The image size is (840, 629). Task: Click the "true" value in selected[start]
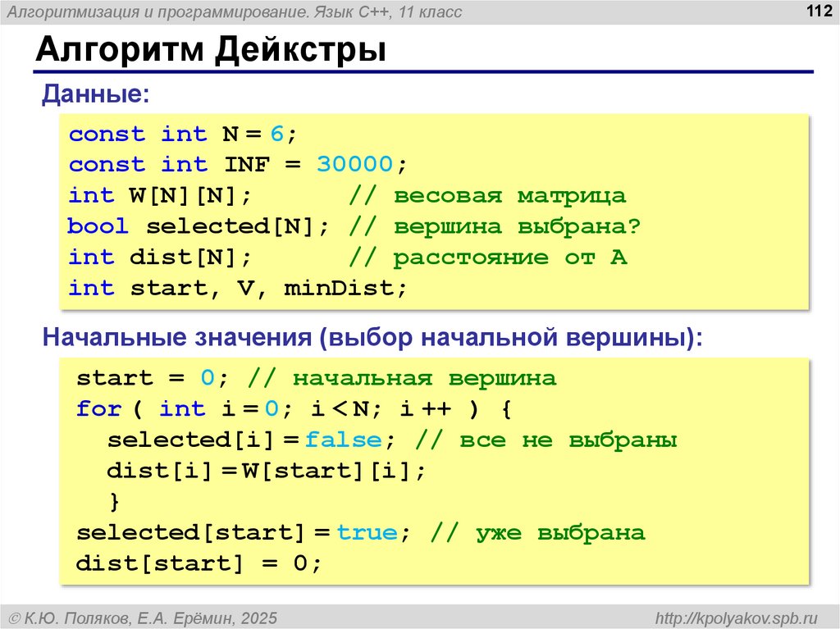click(367, 533)
